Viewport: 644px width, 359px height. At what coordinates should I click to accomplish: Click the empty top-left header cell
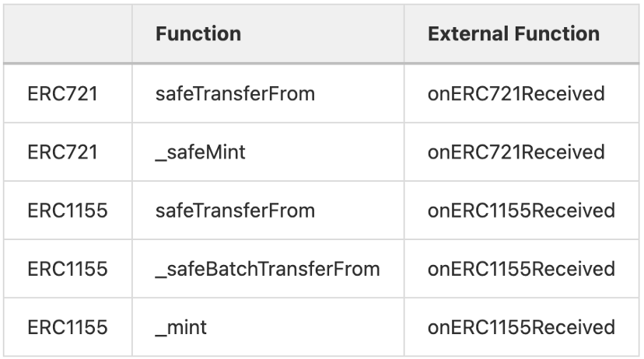tap(68, 34)
